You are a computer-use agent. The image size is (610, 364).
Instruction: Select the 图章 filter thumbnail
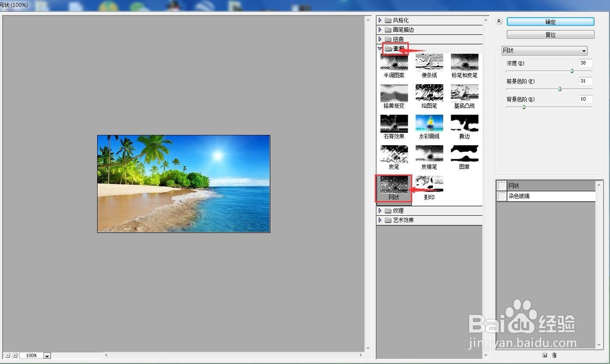point(464,154)
